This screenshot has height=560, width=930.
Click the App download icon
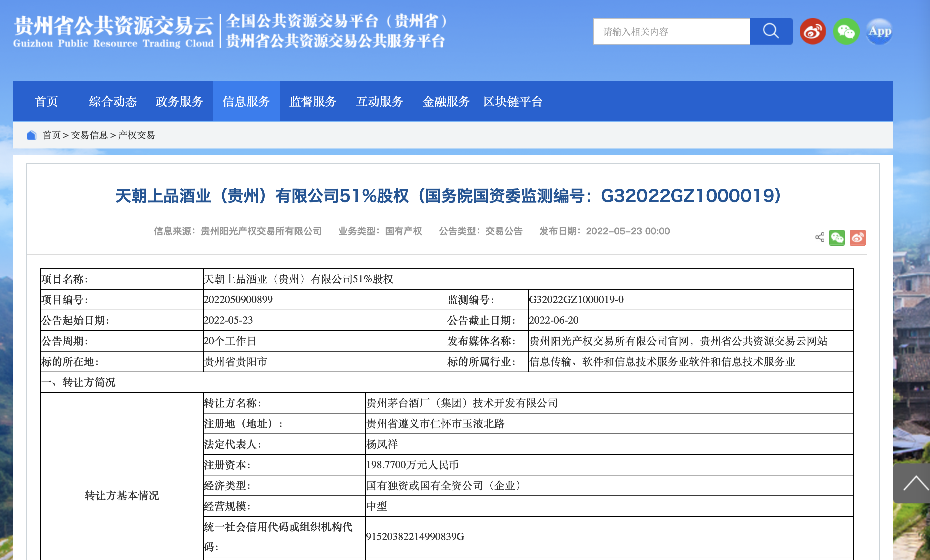point(879,31)
